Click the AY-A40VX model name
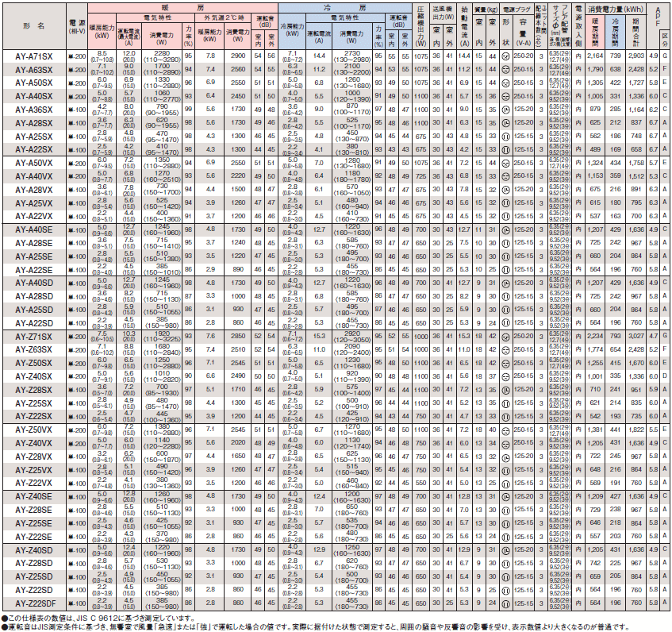Viewport: 672px width, 632px height. click(34, 176)
